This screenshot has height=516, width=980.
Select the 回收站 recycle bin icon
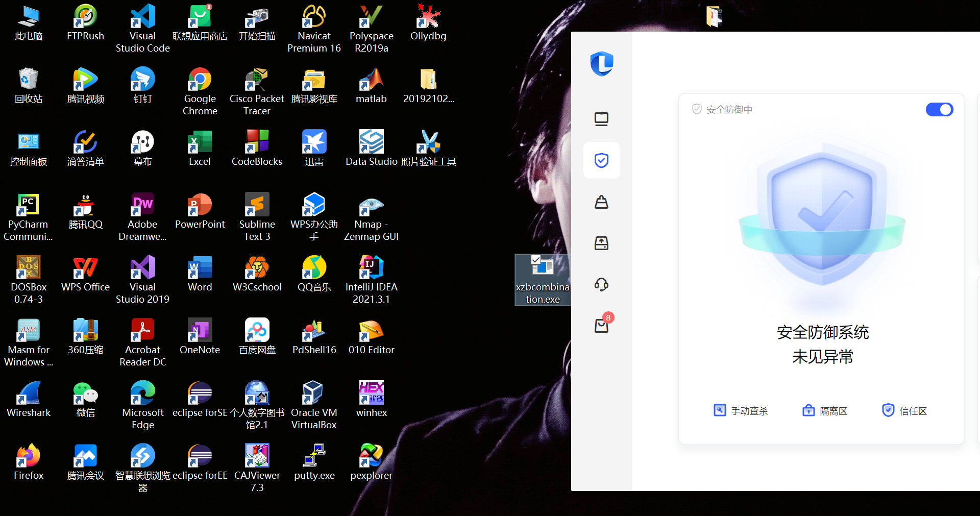coord(29,86)
